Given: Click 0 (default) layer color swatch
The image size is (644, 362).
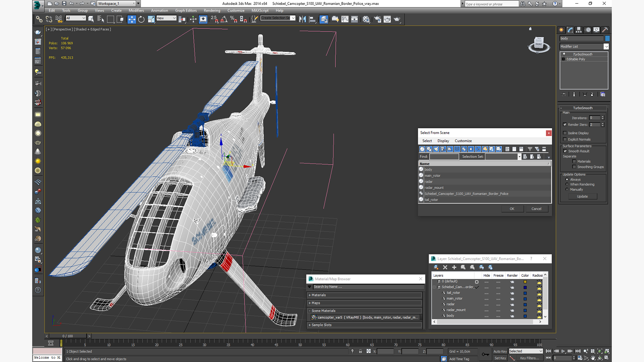Looking at the screenshot, I should click(525, 282).
